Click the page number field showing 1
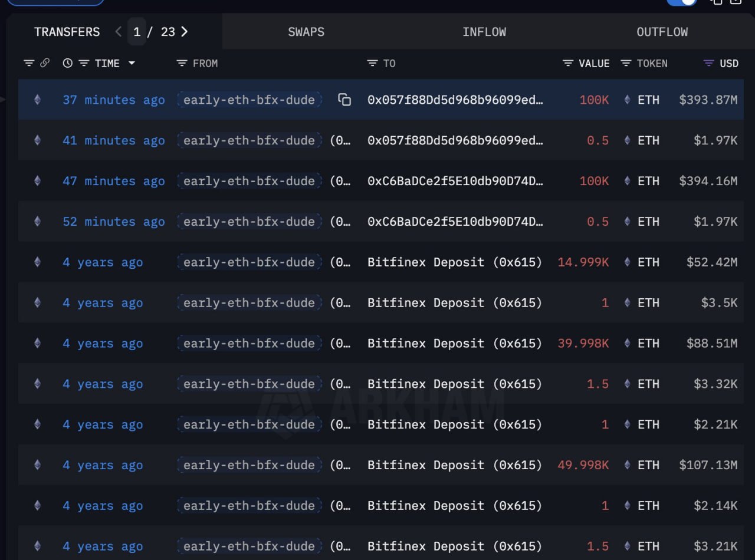Screen dimensions: 755x560 click(x=137, y=32)
